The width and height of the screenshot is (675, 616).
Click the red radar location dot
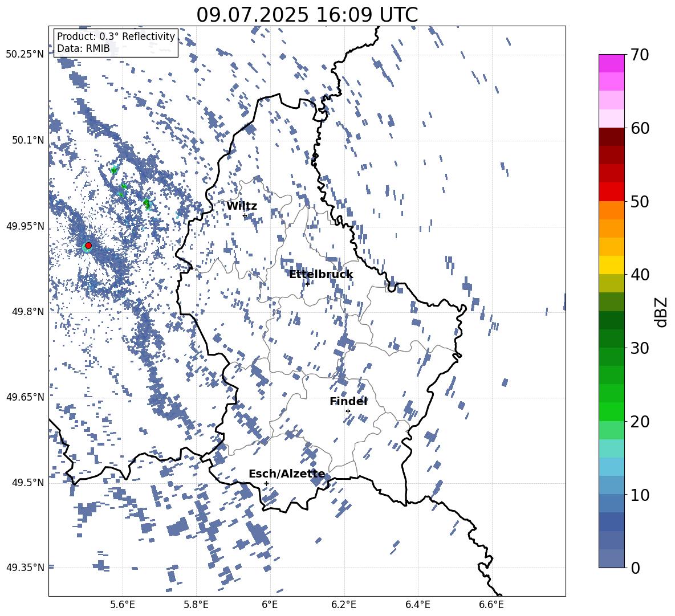[x=88, y=246]
